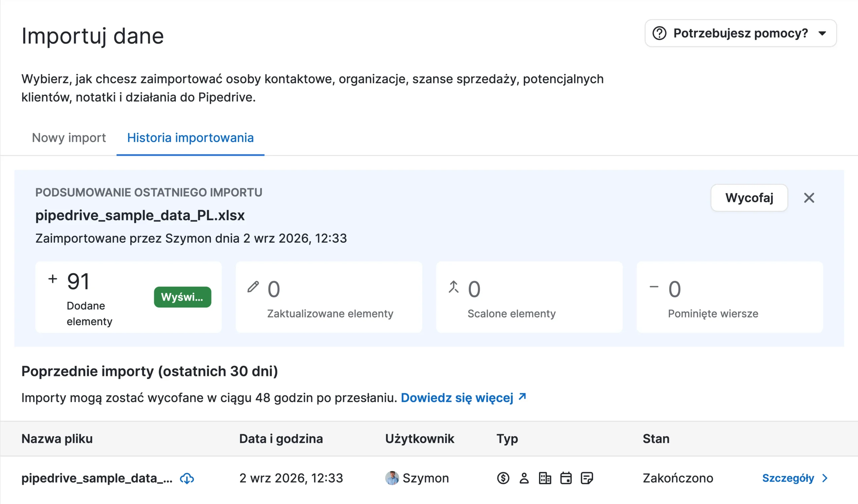The image size is (858, 504).
Task: Click the Nazwa pliku column header
Action: [57, 439]
